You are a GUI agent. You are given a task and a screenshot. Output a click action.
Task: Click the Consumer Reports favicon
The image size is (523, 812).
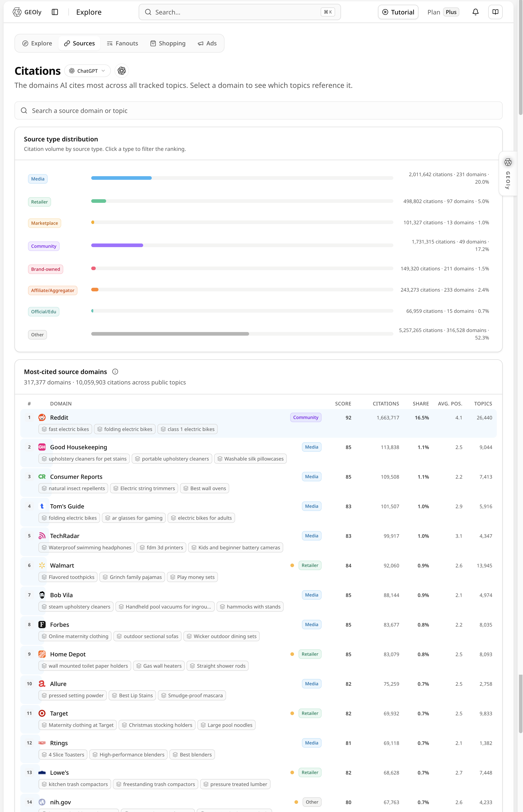[x=42, y=476]
